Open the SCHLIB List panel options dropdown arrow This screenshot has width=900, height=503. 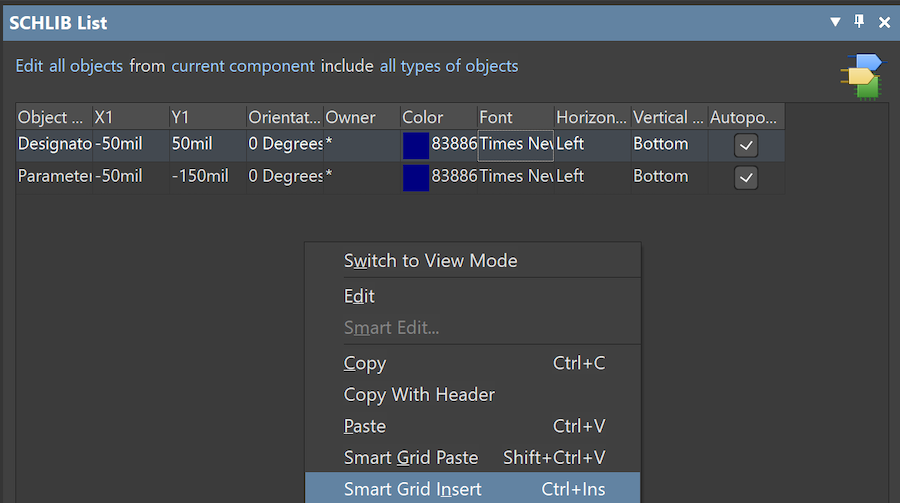835,22
